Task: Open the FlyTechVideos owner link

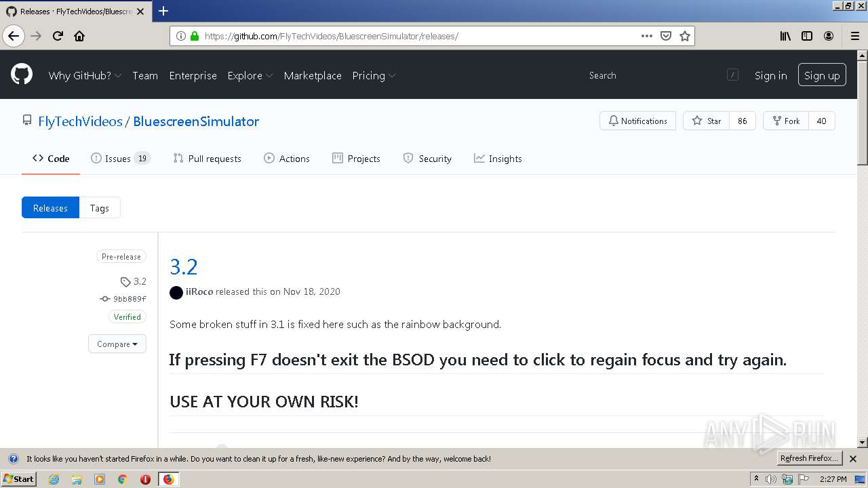Action: coord(80,121)
